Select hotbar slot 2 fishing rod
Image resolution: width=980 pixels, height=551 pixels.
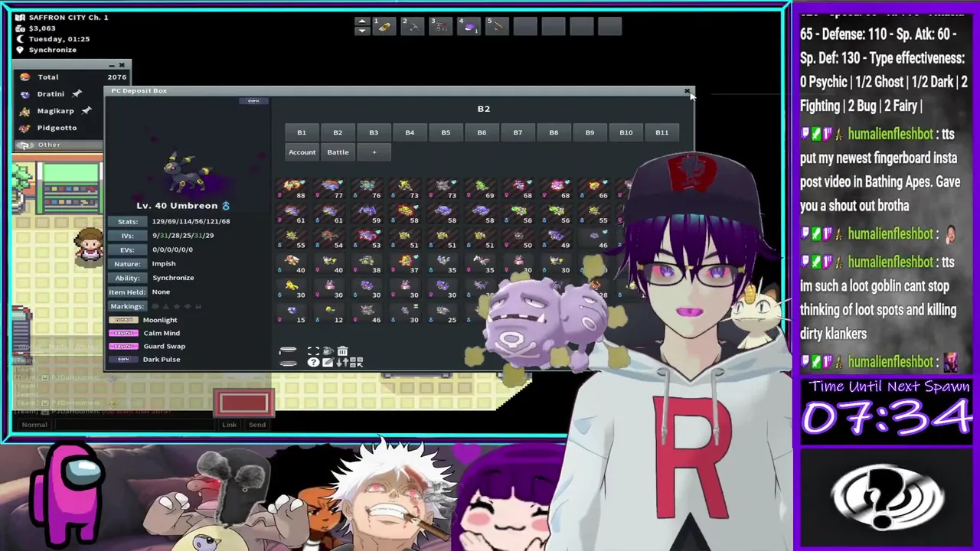tap(412, 27)
